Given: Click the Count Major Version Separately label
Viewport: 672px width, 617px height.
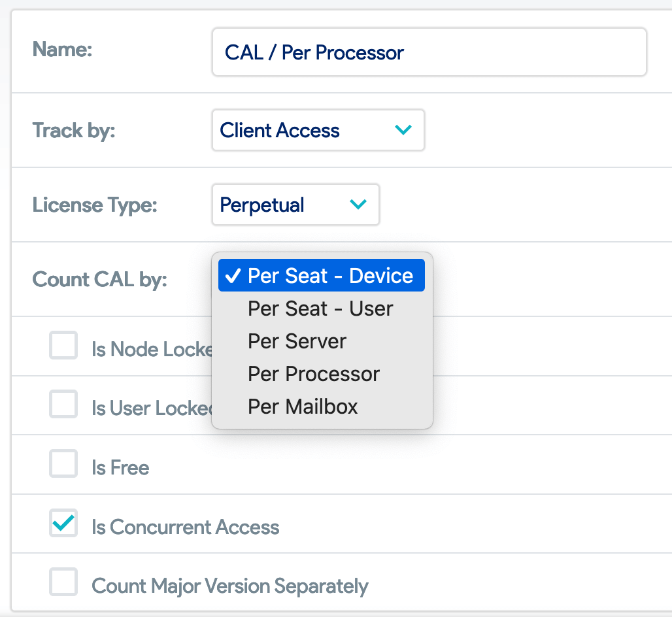Looking at the screenshot, I should pos(230,586).
